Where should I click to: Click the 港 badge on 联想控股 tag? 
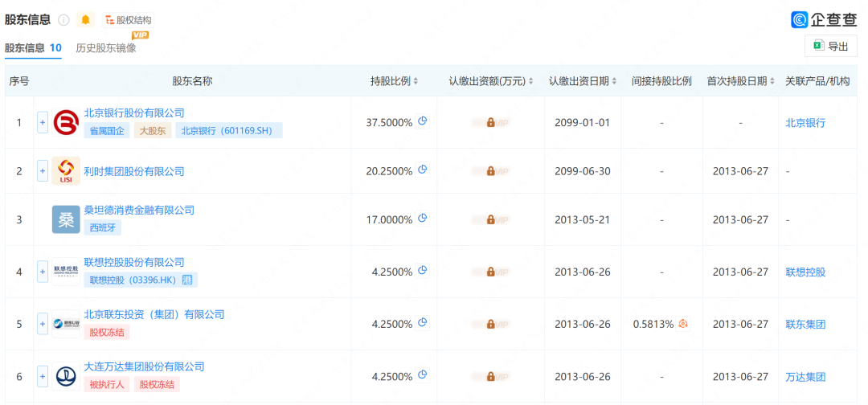coord(189,280)
